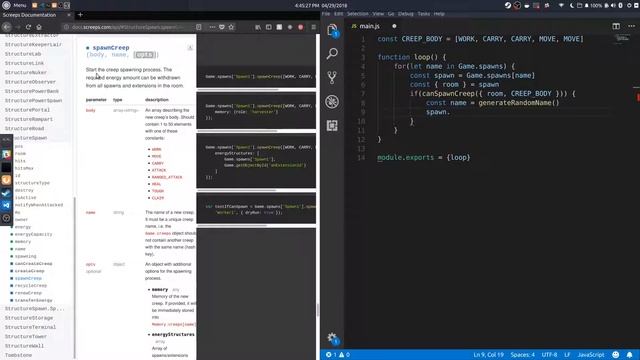The image size is (640, 360).
Task: Open the Help menu in VS Code
Action: [439, 14]
